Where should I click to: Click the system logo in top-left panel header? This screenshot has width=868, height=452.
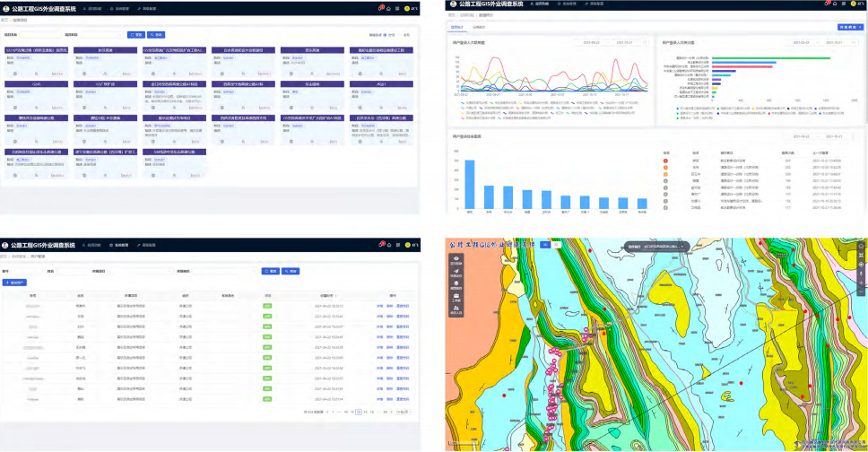point(5,8)
